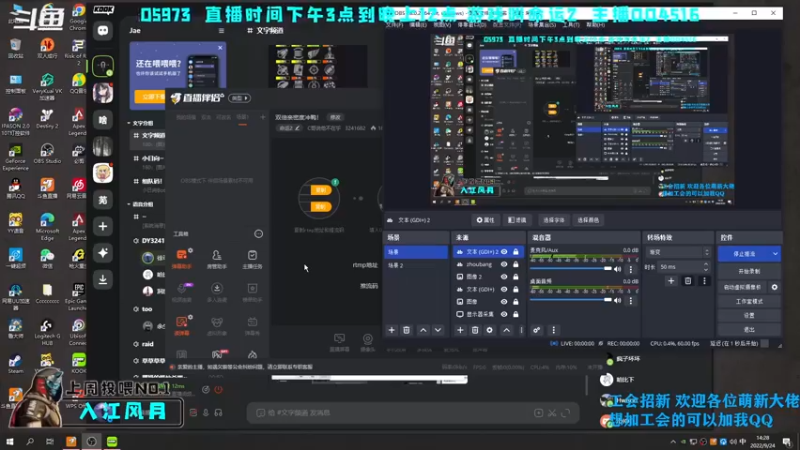Image resolution: width=800 pixels, height=450 pixels.
Task: Open dropdown arrow beside 停止推流 button
Action: pyautogui.click(x=775, y=254)
